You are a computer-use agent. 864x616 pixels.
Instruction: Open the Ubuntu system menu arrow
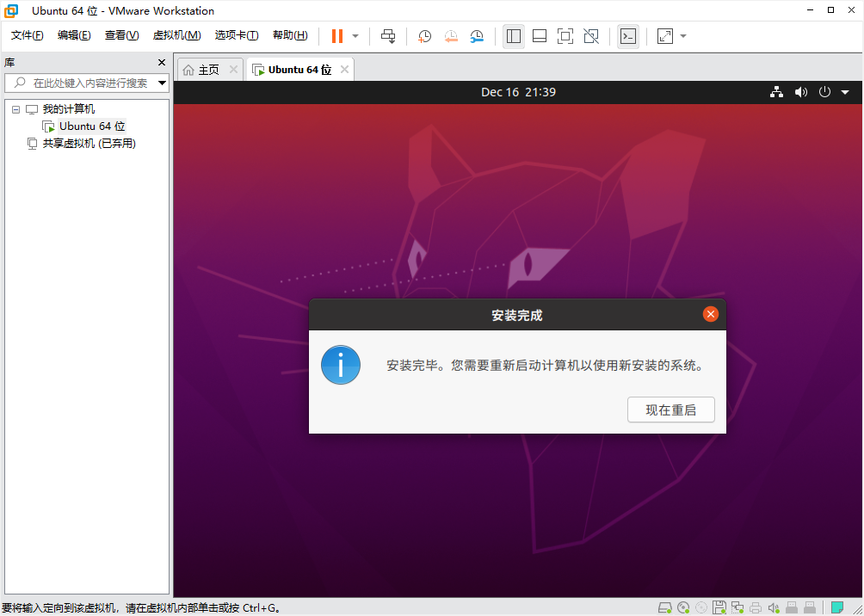pos(845,93)
